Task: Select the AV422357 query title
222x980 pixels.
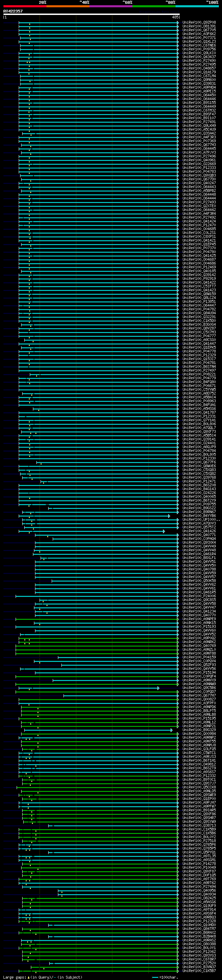Action: coord(13,11)
